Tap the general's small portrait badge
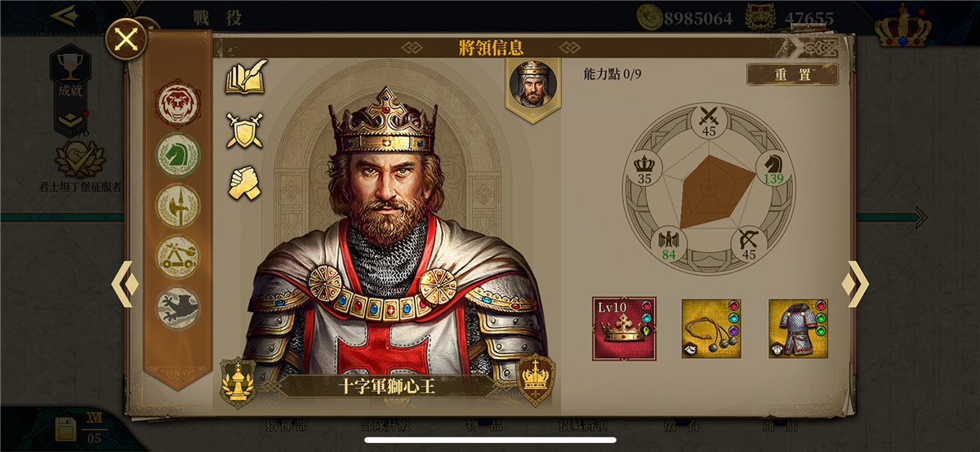This screenshot has width=980, height=452. tap(533, 86)
